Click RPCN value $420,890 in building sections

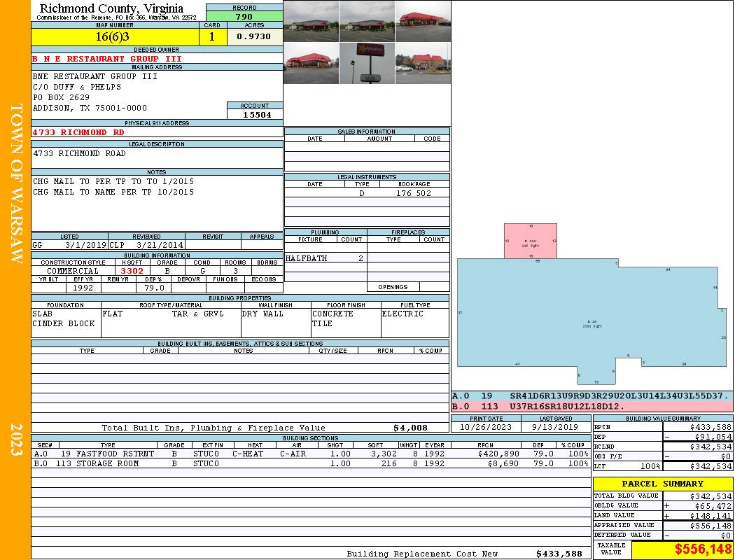498,454
